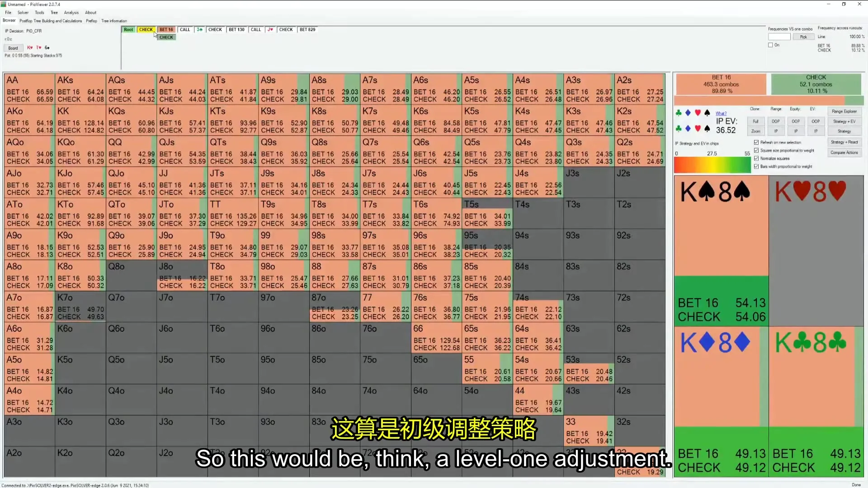
Task: Click the Full clone button
Action: tap(755, 122)
